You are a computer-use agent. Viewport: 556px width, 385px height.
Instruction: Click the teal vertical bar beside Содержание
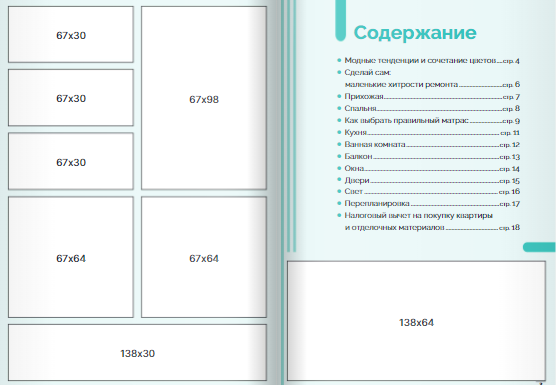(x=340, y=21)
